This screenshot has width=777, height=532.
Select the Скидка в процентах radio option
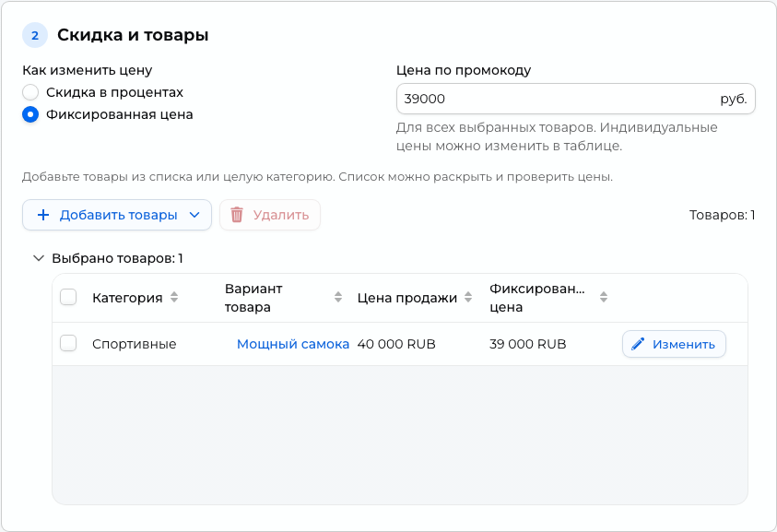30,92
